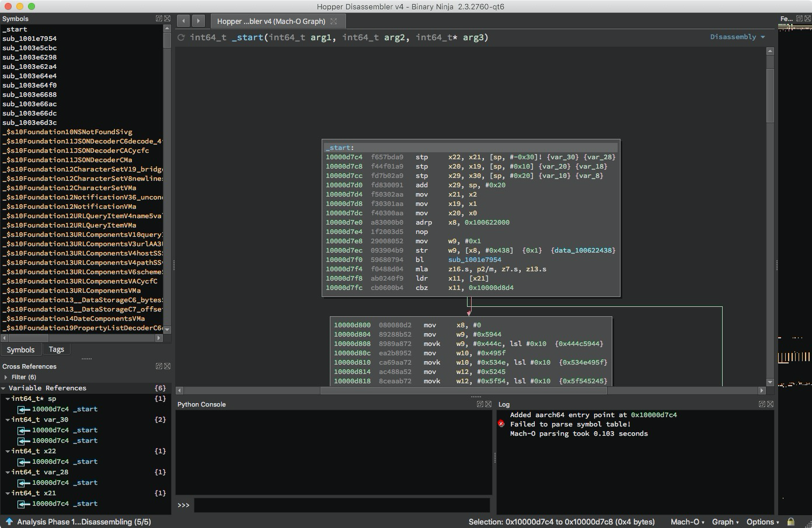Close the Python Console panel
The image size is (812, 528).
tap(488, 404)
